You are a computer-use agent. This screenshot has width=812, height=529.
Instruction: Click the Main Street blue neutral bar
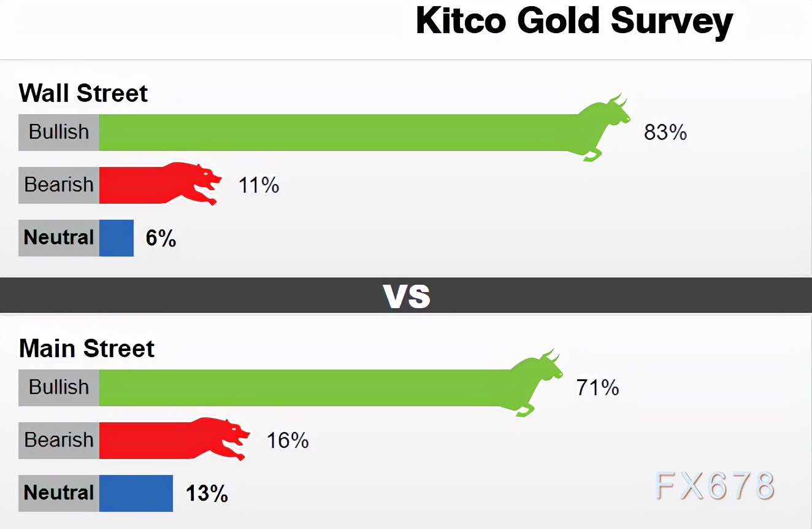coord(136,493)
